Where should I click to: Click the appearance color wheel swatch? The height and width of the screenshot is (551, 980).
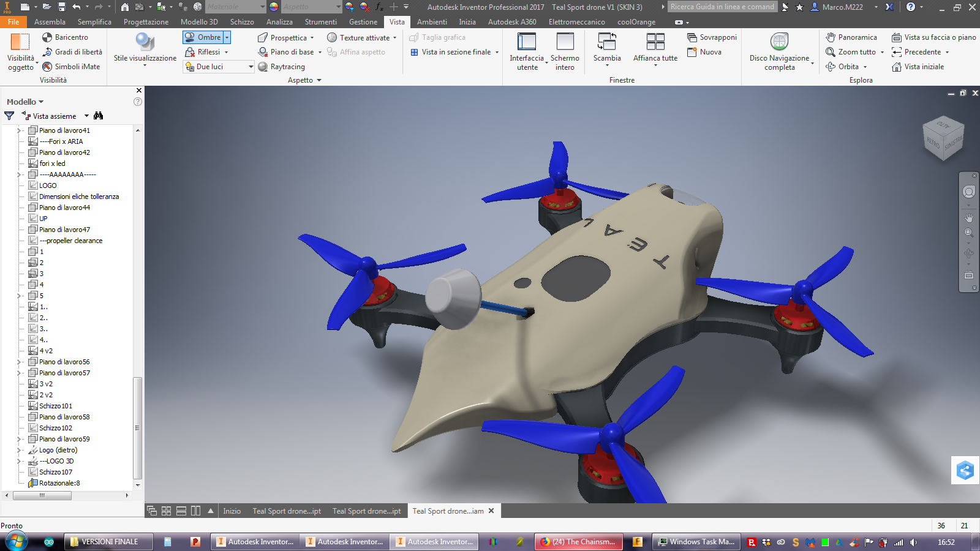click(x=274, y=7)
